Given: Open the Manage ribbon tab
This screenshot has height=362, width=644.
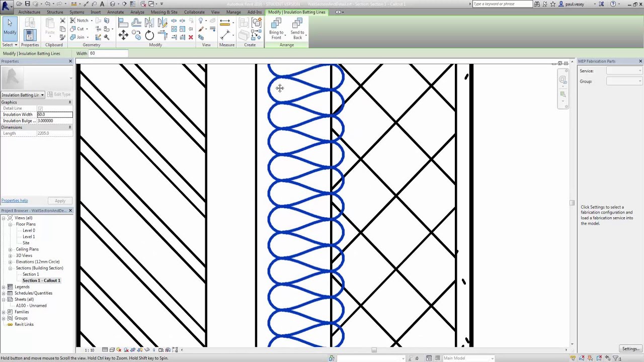Looking at the screenshot, I should (x=233, y=12).
